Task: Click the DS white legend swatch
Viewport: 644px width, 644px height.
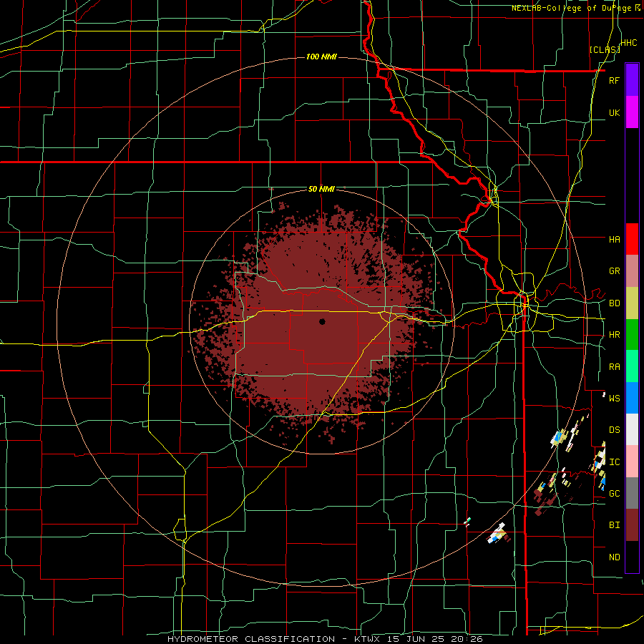Action: [632, 429]
